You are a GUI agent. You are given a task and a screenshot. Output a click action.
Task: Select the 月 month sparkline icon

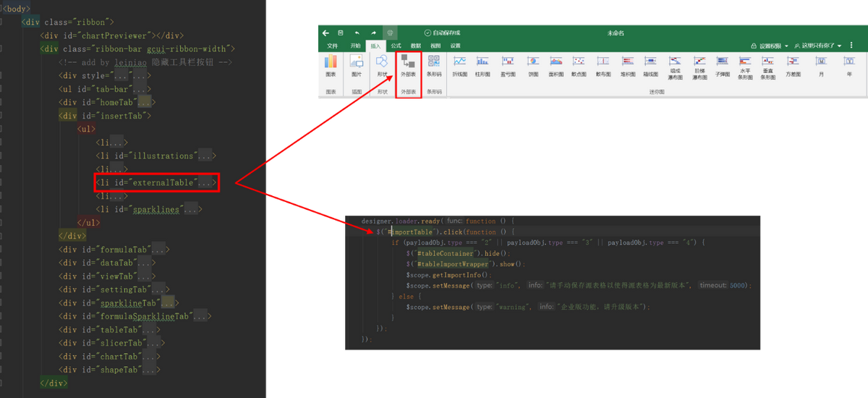pyautogui.click(x=821, y=62)
